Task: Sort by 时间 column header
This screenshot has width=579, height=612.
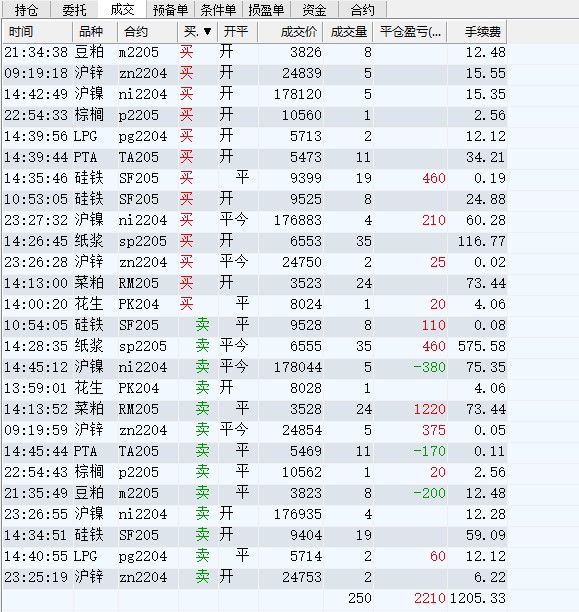Action: pyautogui.click(x=37, y=32)
